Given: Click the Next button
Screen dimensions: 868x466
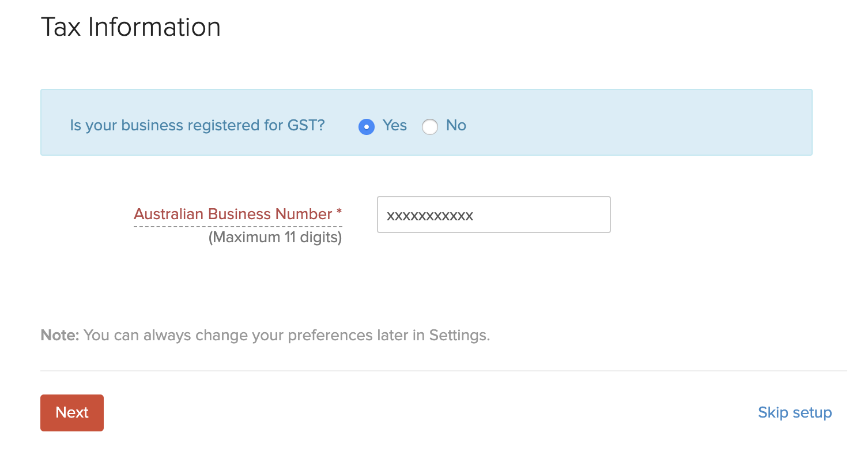Looking at the screenshot, I should point(71,412).
